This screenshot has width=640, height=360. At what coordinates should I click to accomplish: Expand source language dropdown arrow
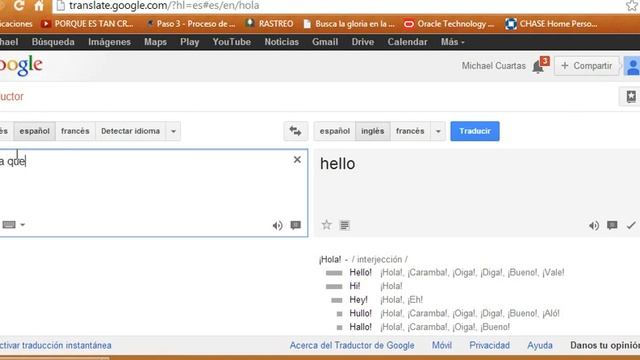pyautogui.click(x=173, y=131)
